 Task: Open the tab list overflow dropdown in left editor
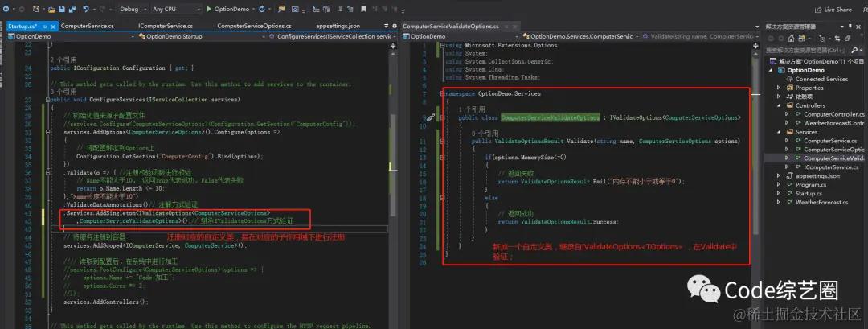coord(387,26)
